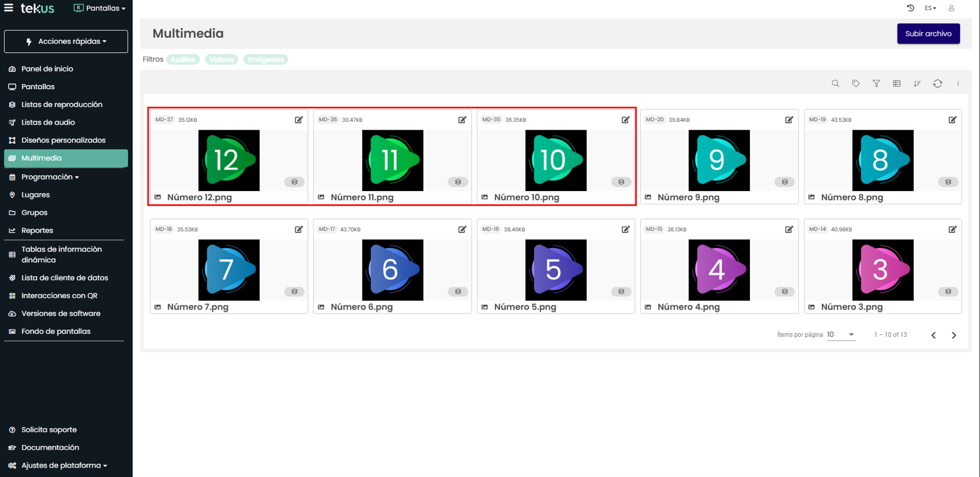Open the three-dot more options menu
The width and height of the screenshot is (980, 477).
pyautogui.click(x=958, y=83)
